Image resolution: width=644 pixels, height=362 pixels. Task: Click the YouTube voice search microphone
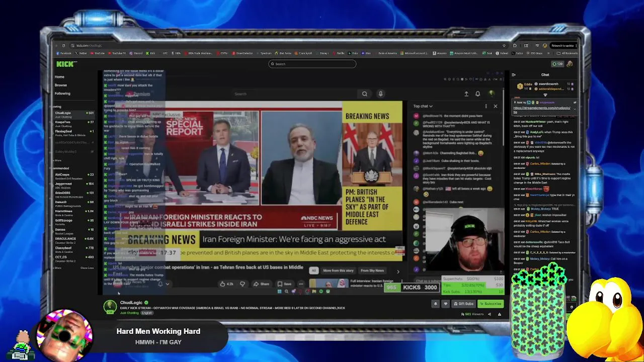(x=381, y=94)
